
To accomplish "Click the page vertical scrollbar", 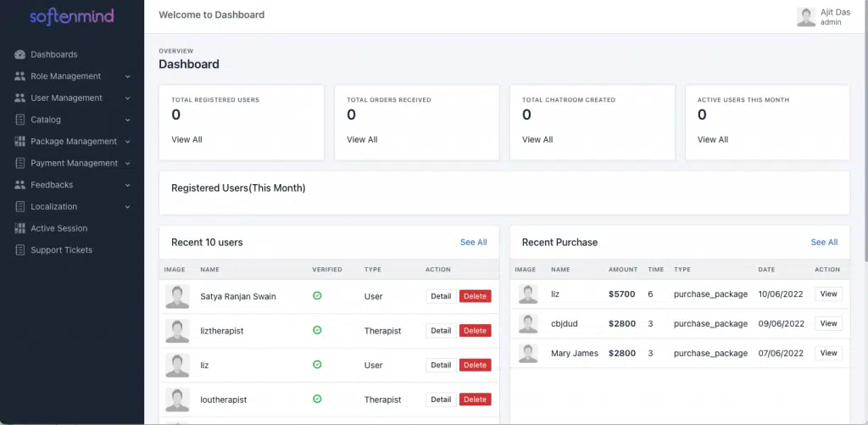I will click(865, 131).
